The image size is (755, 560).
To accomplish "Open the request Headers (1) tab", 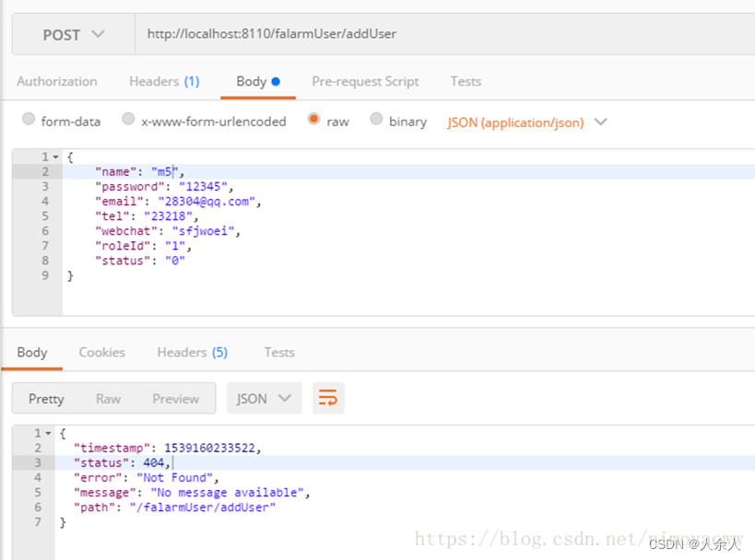I will coord(164,81).
